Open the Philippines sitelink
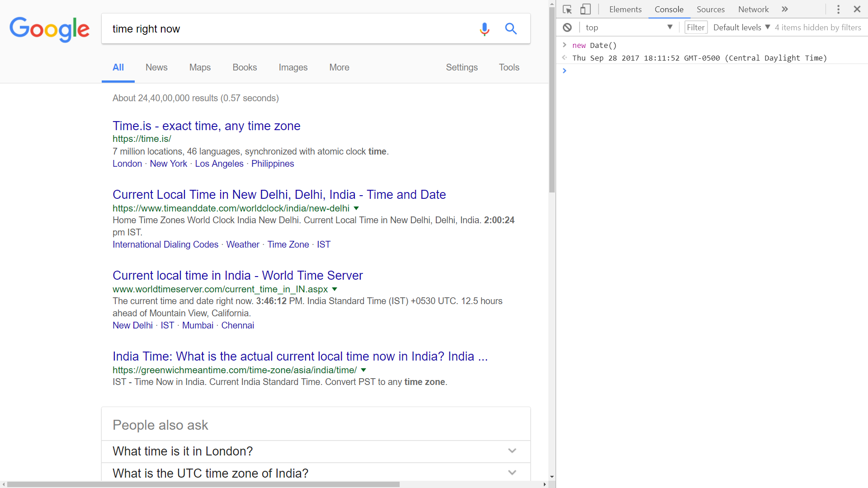 point(273,164)
